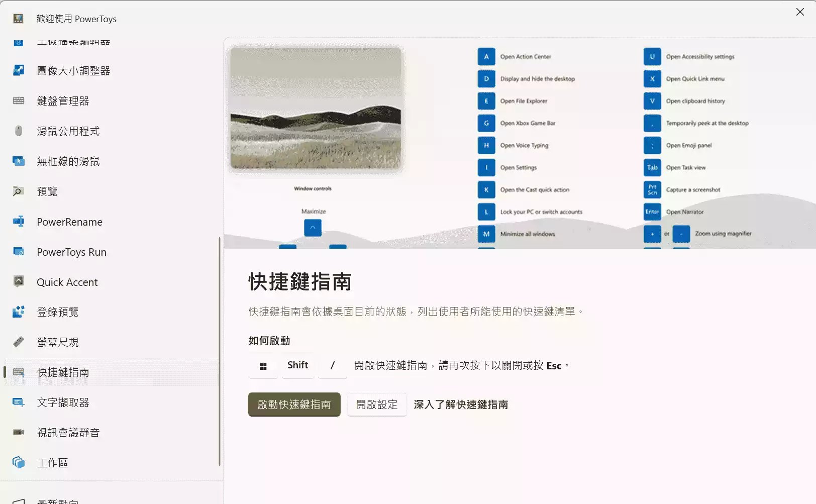Select 滑鼠公用程式 in the sidebar
The height and width of the screenshot is (504, 816).
point(111,131)
